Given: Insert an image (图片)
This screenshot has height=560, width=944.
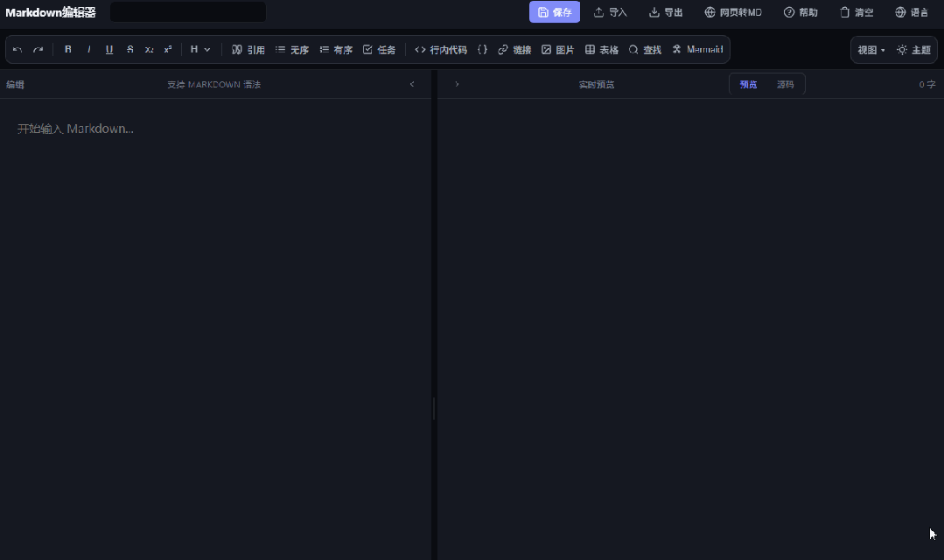Looking at the screenshot, I should [557, 49].
